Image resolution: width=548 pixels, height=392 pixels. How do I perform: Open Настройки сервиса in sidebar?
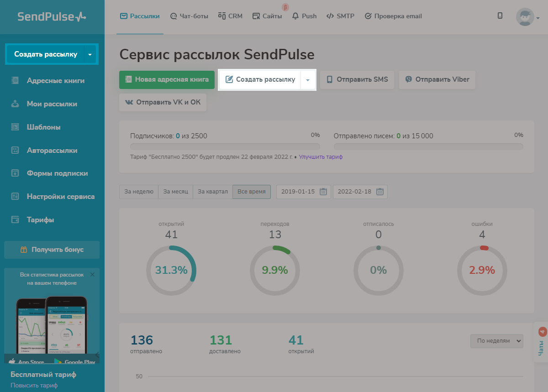61,197
